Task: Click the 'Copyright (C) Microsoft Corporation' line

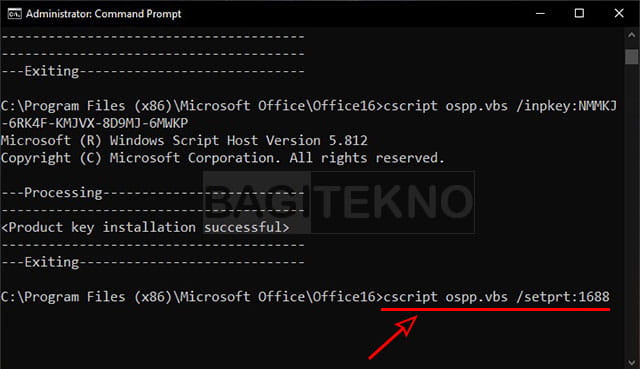Action: 222,158
